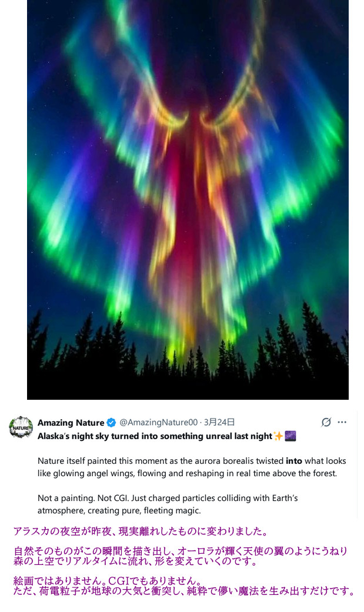Open the aurora angel wings photo
The image size is (364, 612).
(188, 200)
